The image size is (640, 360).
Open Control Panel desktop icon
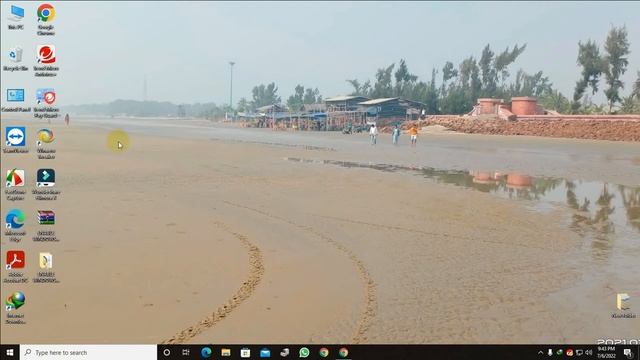[x=16, y=100]
